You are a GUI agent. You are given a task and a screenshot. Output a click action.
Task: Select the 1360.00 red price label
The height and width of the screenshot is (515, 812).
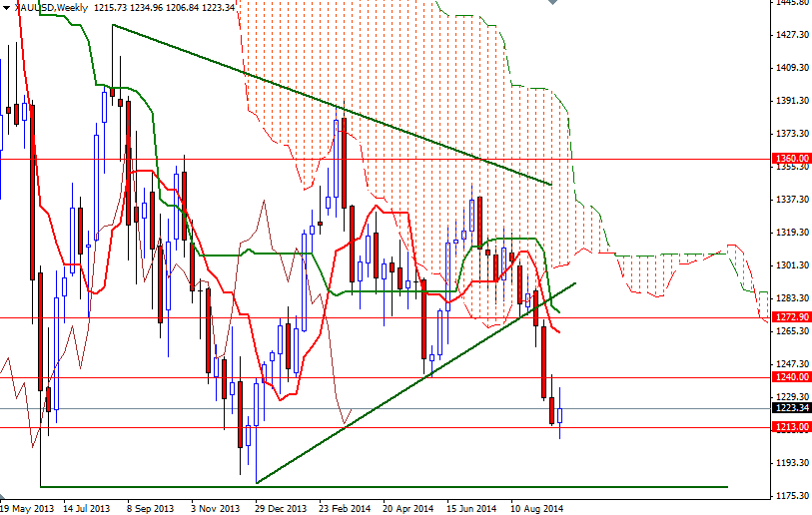pos(792,159)
